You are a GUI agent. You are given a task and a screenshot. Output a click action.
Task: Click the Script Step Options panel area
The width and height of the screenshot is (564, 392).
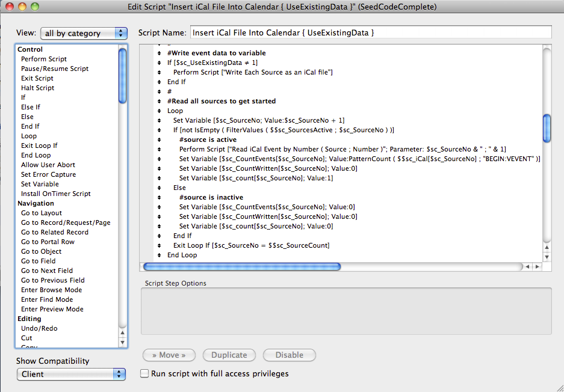point(346,311)
